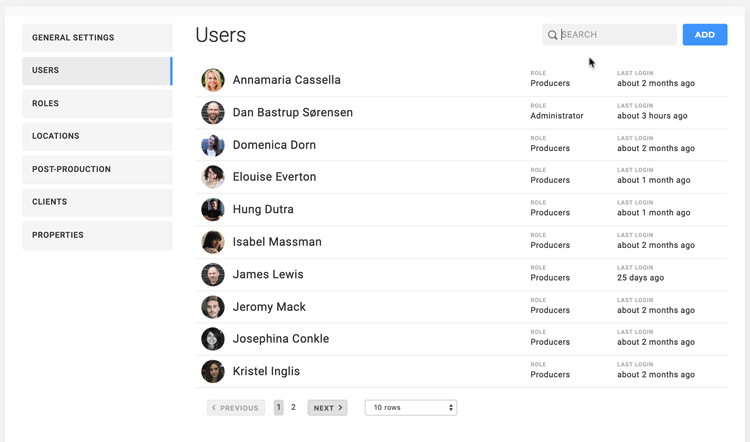Click the search magnifier icon
This screenshot has height=442, width=750.
(552, 35)
